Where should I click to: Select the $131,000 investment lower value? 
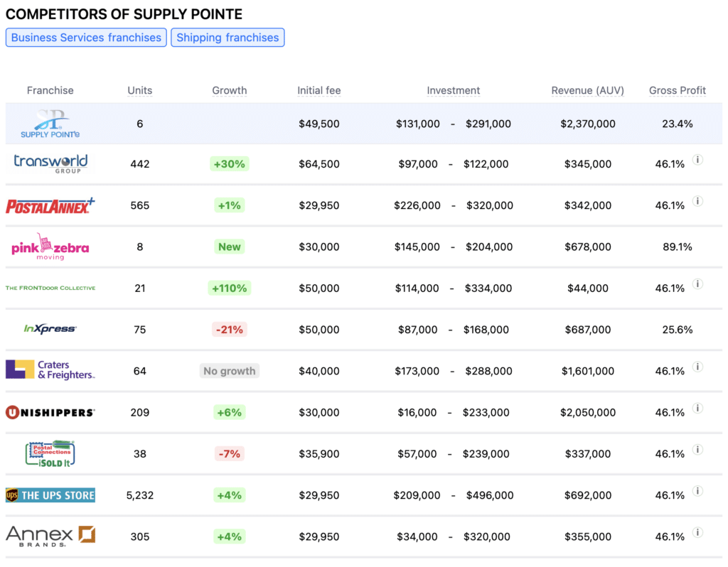(x=418, y=124)
